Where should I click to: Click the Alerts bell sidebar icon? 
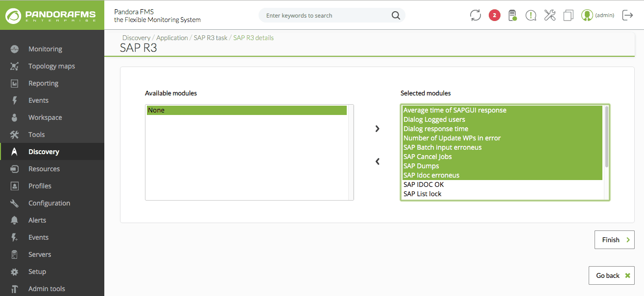(15, 220)
